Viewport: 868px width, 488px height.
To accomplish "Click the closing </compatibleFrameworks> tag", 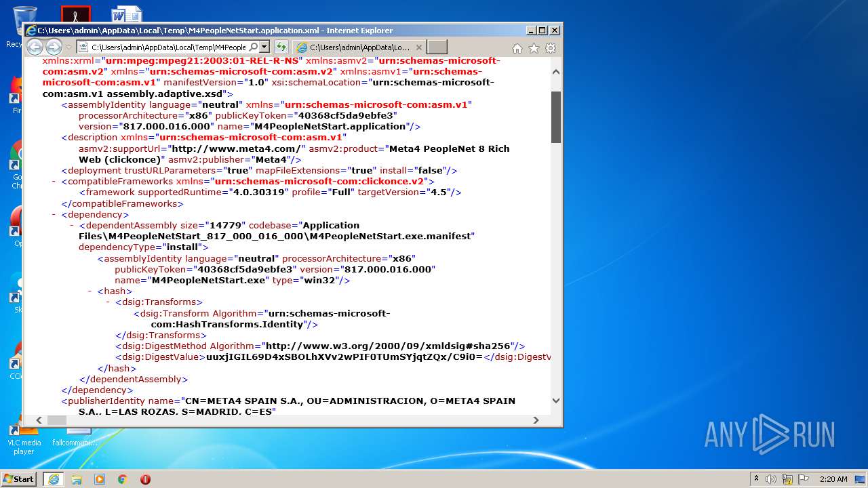I will coord(122,204).
